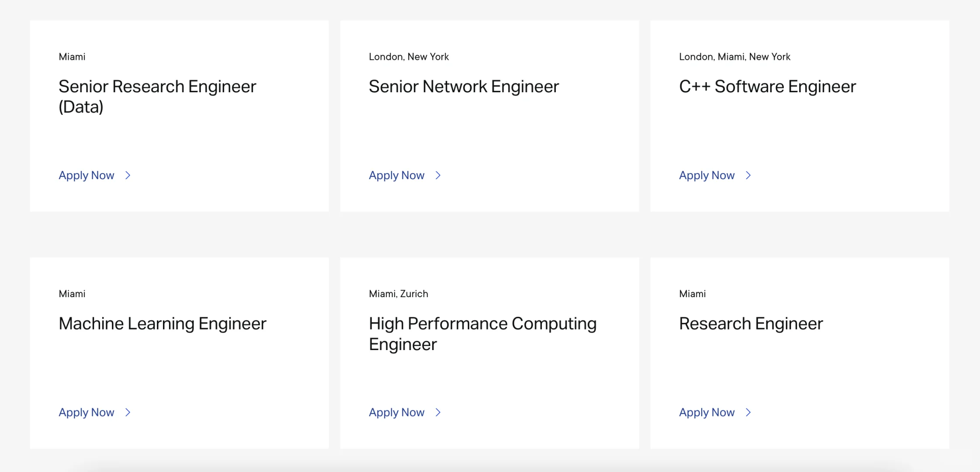Select the C++ Software Engineer title
This screenshot has height=472, width=980.
click(767, 87)
